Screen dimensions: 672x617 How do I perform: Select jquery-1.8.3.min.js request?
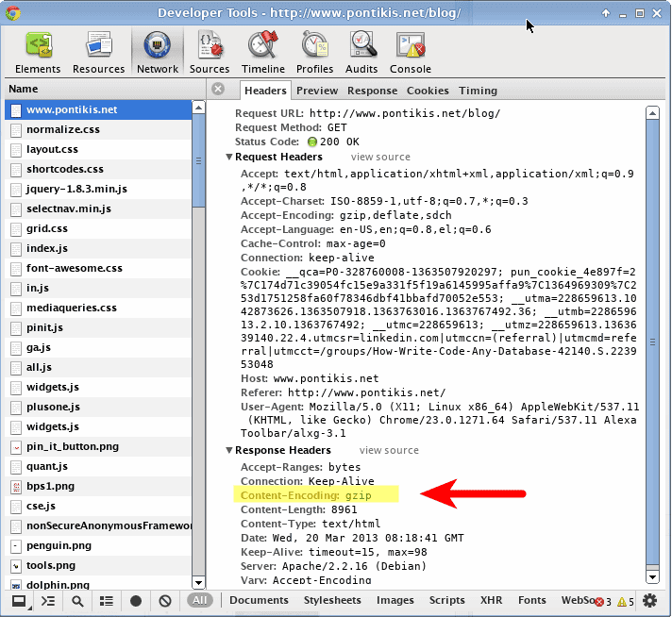point(98,189)
